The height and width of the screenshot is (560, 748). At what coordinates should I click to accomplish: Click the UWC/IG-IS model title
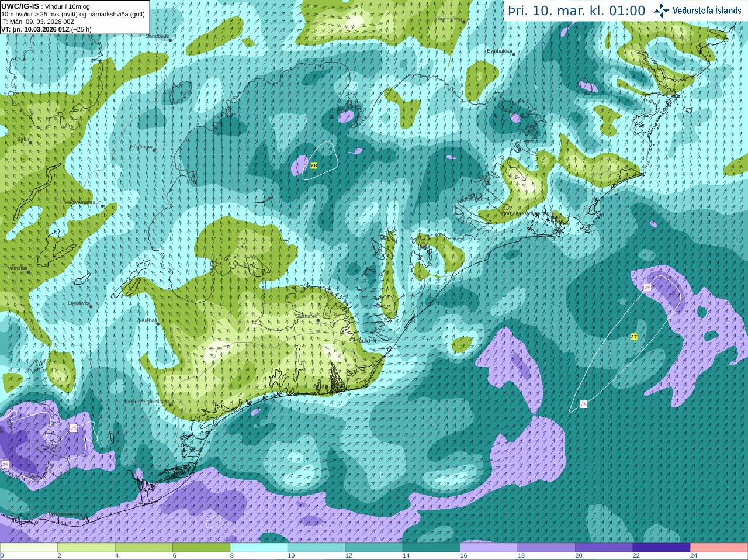pos(20,6)
